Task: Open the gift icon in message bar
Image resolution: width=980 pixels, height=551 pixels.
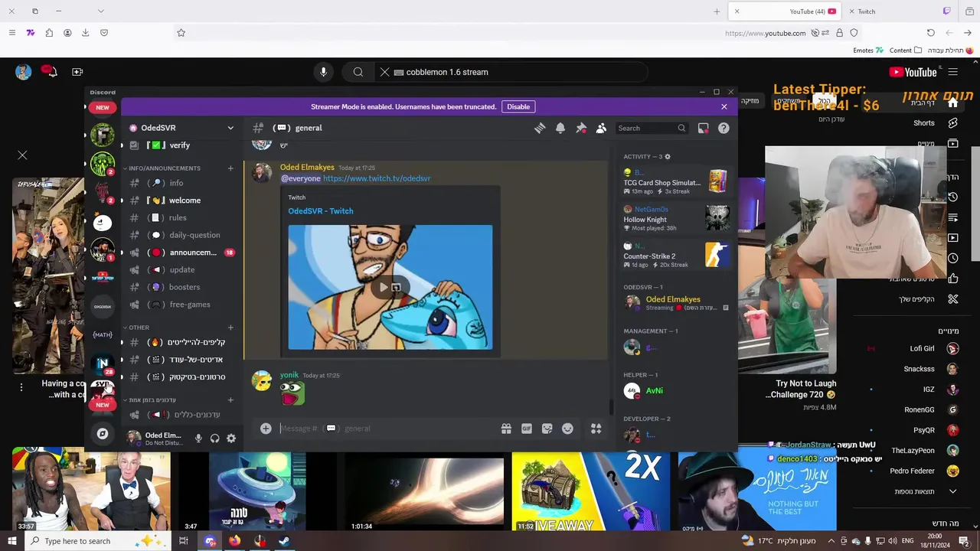Action: point(506,429)
